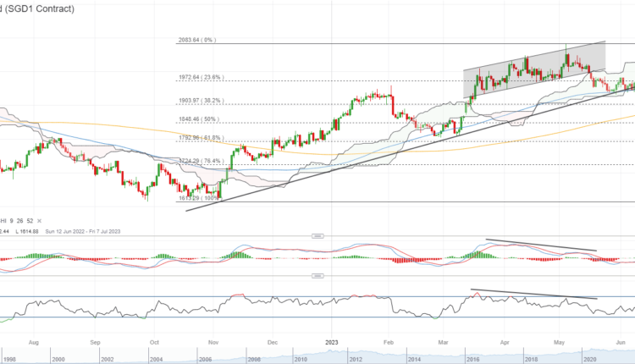Click the MACD panel resize handle
Screen dimensions: 635x364
point(317,235)
